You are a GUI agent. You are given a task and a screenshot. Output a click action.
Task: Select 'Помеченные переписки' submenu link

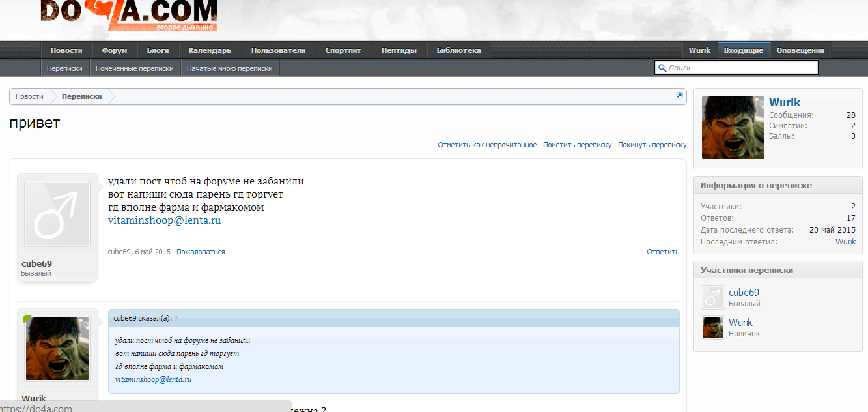coord(135,68)
